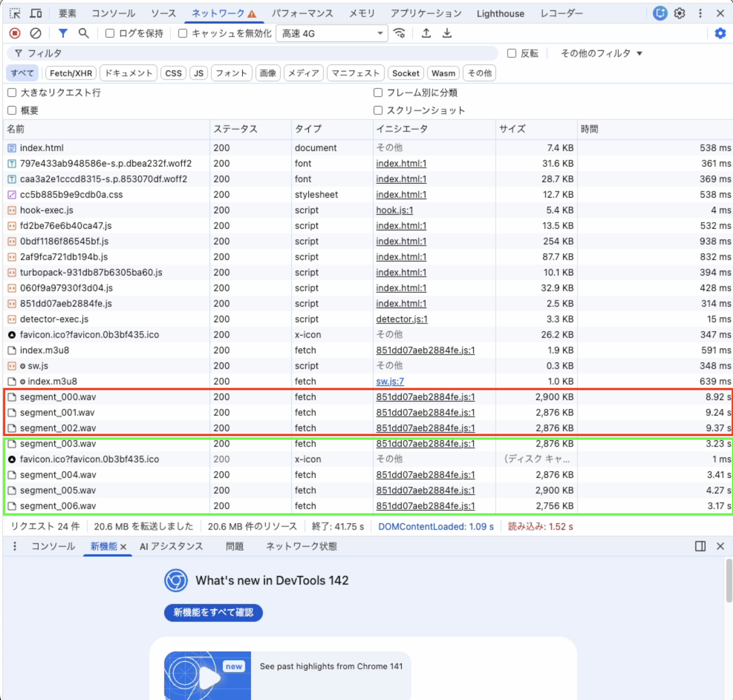Click the blue AI assistance icon
The width and height of the screenshot is (733, 700).
coord(660,13)
